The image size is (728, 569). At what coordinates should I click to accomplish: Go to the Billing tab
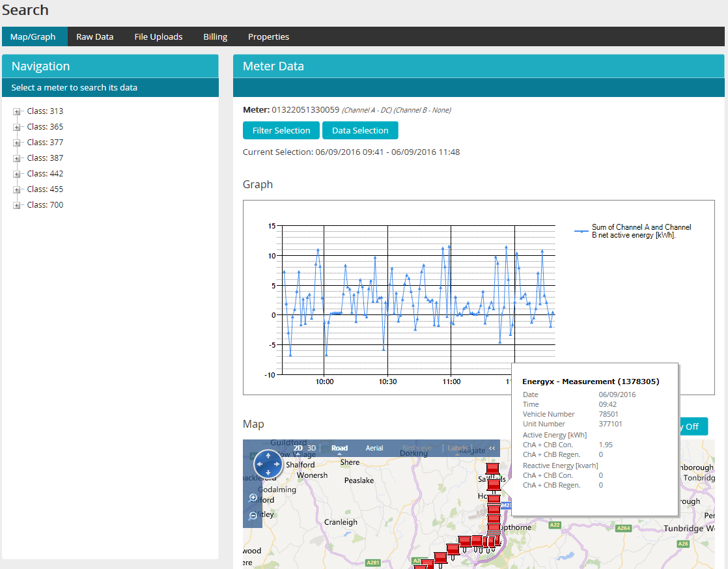(x=216, y=36)
